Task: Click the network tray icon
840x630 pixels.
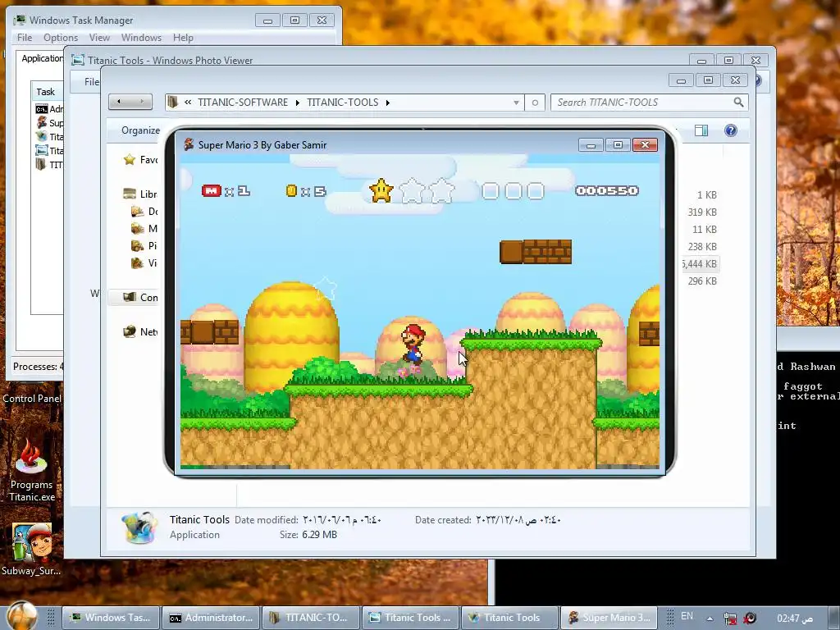Action: click(729, 619)
